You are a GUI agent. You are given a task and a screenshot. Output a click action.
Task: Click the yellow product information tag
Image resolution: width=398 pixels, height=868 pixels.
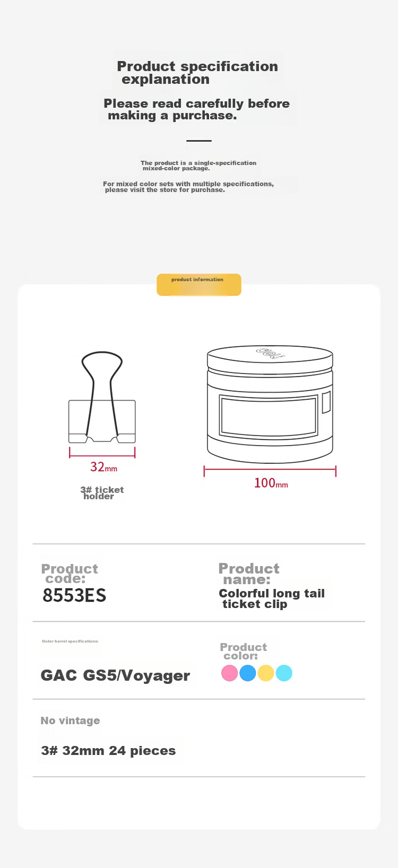[199, 285]
